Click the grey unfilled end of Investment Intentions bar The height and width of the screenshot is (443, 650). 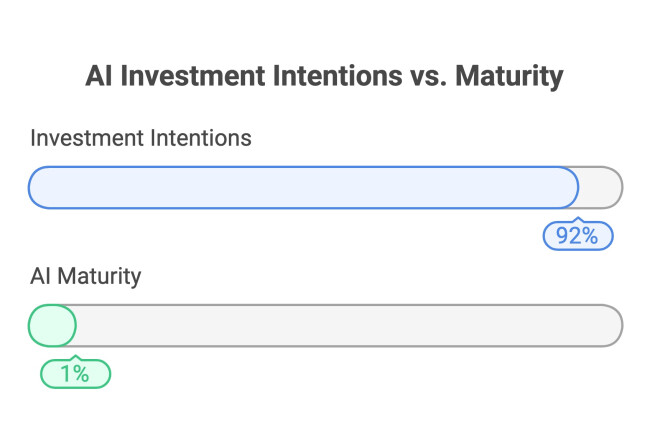tap(601, 187)
